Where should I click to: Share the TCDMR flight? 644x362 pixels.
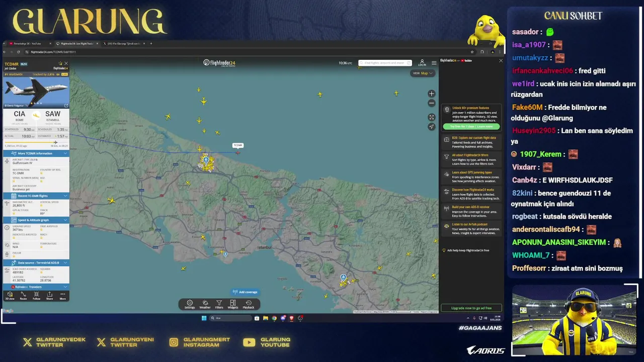click(x=49, y=296)
